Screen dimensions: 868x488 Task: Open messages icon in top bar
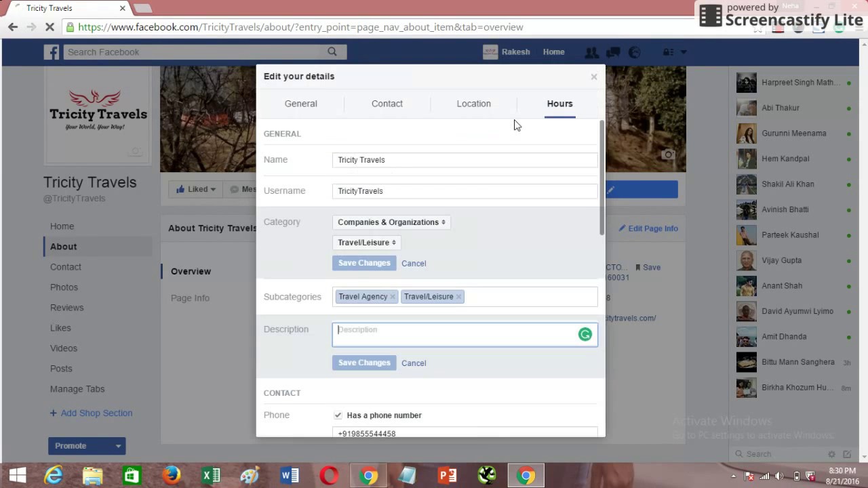coord(613,52)
